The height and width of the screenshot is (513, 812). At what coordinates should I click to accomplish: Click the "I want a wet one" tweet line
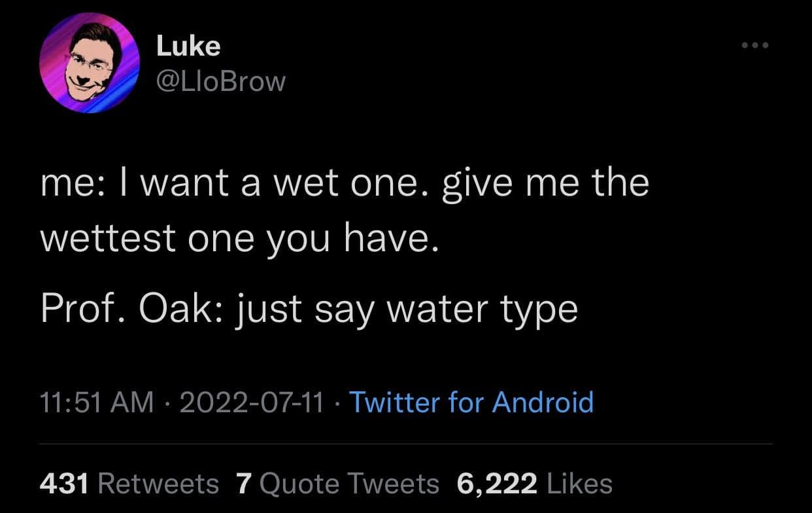pyautogui.click(x=344, y=183)
